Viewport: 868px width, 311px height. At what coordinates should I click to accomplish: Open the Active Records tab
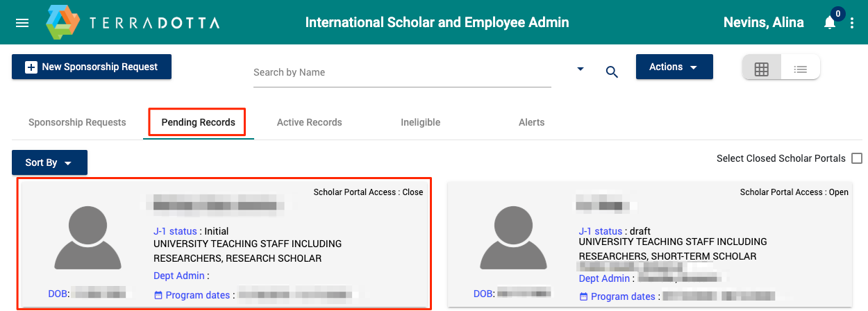click(x=309, y=122)
